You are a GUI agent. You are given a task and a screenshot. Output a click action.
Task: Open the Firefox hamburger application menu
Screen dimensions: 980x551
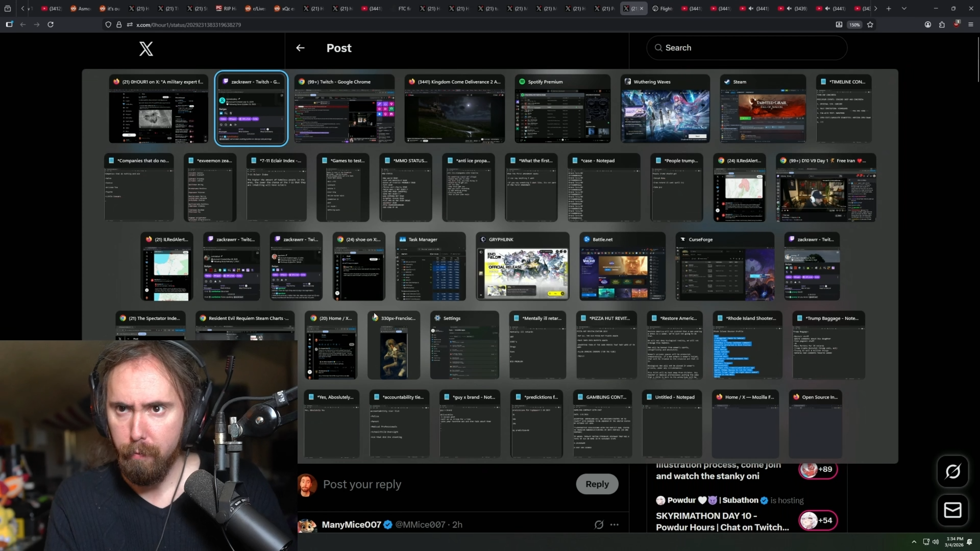971,24
